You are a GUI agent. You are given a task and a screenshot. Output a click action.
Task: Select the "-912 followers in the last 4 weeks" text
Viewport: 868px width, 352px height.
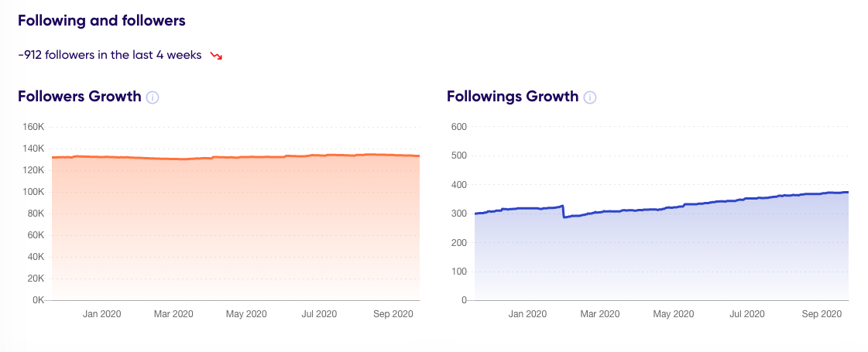pyautogui.click(x=109, y=55)
